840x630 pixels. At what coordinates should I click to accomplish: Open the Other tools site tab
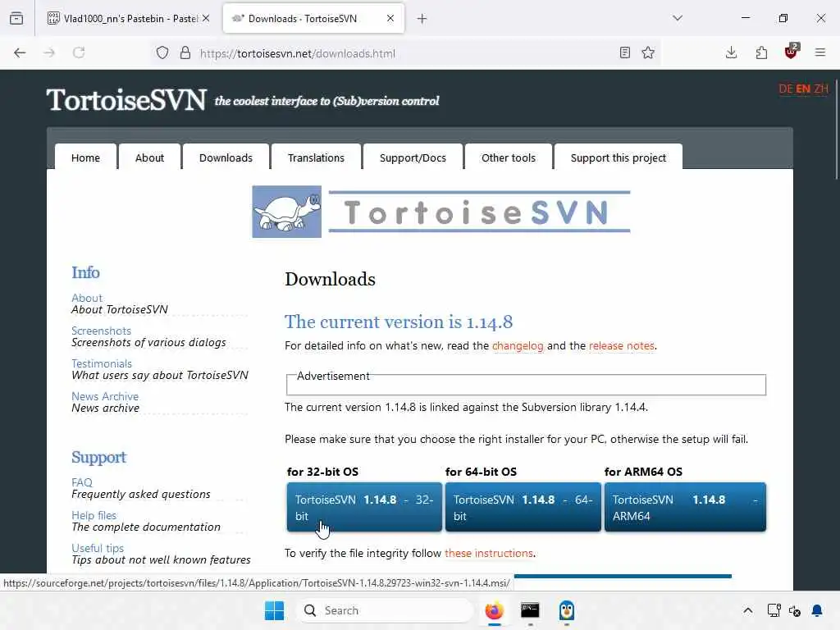pos(509,157)
